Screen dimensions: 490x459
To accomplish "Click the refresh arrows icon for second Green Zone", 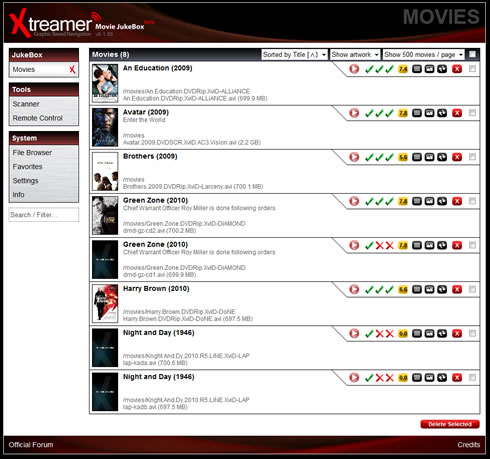I will pos(442,245).
